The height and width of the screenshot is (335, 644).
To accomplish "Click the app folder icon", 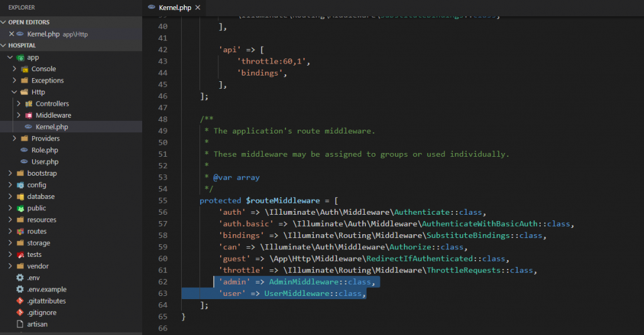I will [x=20, y=57].
